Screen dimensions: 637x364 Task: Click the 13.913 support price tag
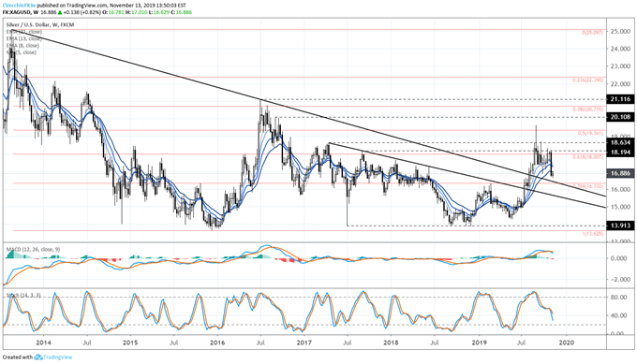pyautogui.click(x=620, y=226)
